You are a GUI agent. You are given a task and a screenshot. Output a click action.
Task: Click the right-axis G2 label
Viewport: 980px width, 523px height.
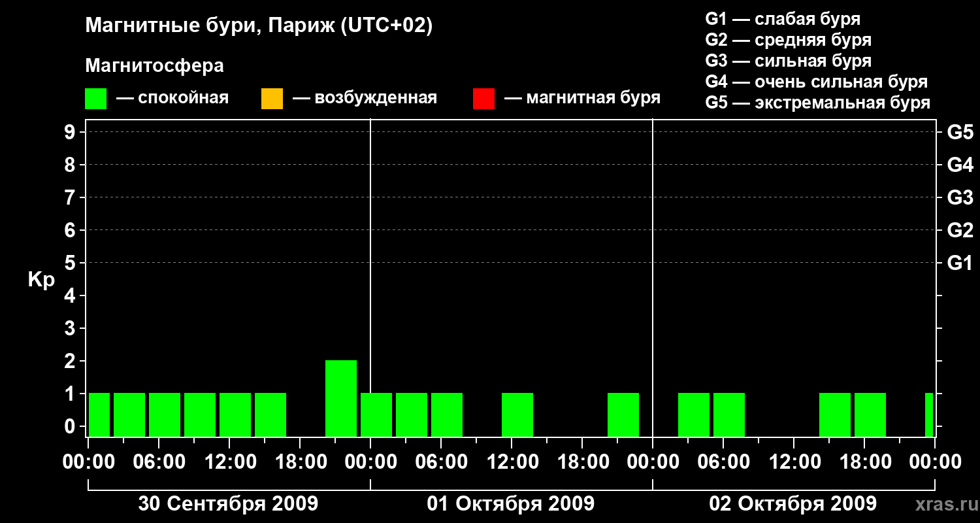960,230
